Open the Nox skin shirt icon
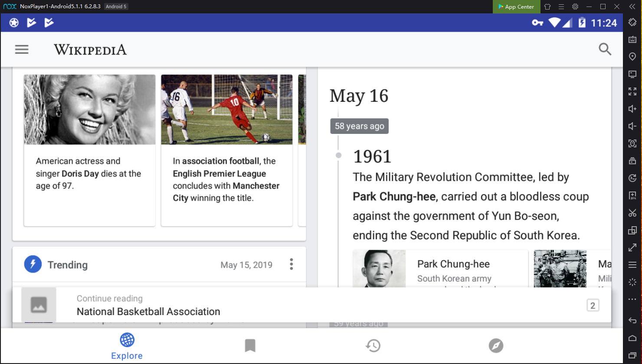642x364 pixels. click(x=547, y=6)
